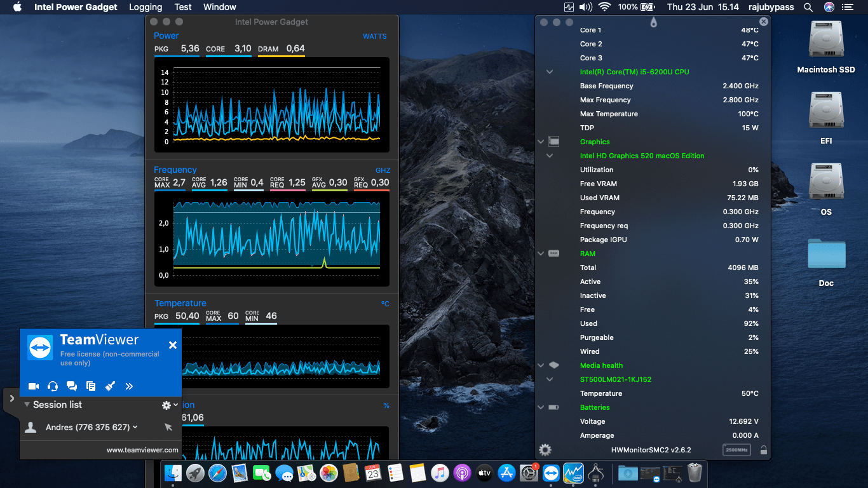Image resolution: width=868 pixels, height=488 pixels.
Task: Open Andres (776 375 627) session dropdown
Action: 92,428
